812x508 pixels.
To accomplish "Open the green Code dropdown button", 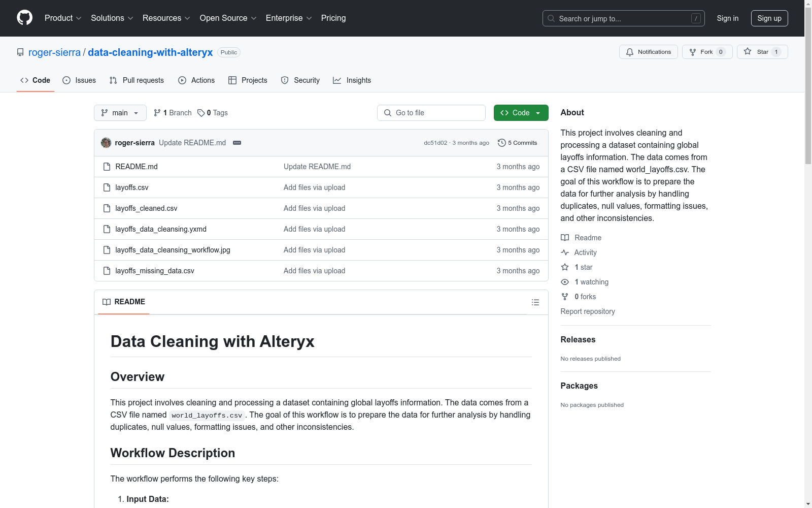I will tap(521, 113).
